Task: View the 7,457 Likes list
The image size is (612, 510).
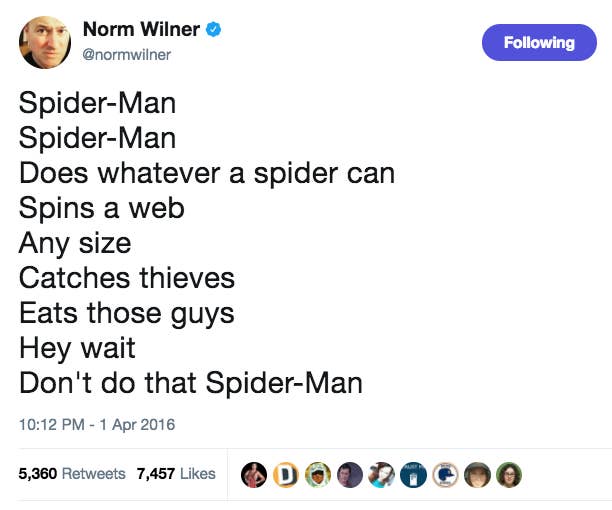Action: 176,473
